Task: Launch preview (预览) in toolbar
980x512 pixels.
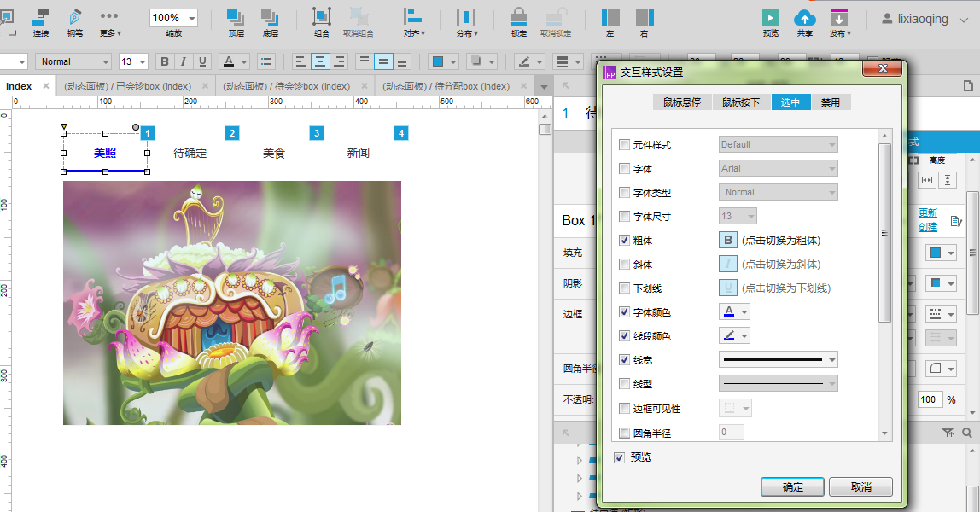Action: (771, 22)
